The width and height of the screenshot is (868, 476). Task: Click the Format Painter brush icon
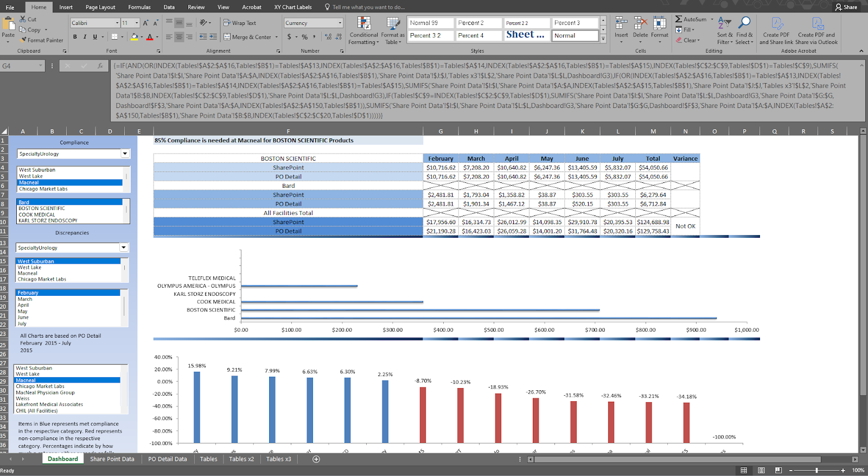[x=23, y=40]
